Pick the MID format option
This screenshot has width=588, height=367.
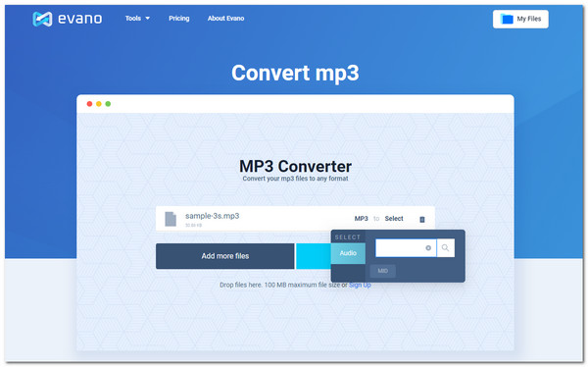pyautogui.click(x=383, y=271)
